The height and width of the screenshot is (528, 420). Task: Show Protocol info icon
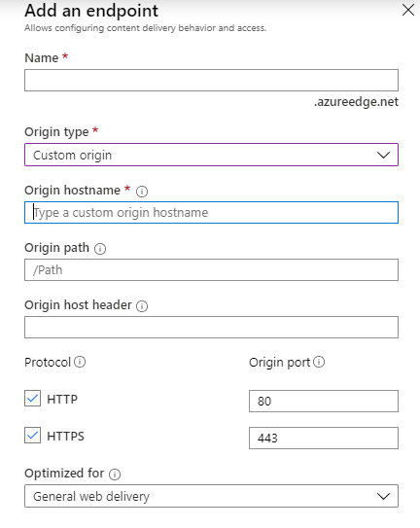click(x=80, y=362)
